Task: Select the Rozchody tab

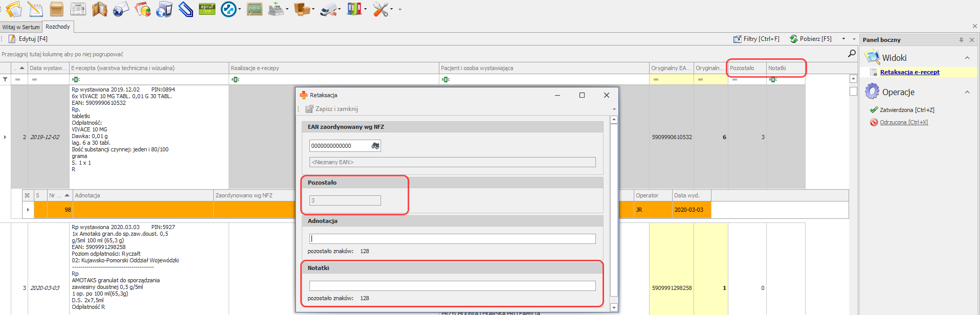Action: pyautogui.click(x=58, y=27)
